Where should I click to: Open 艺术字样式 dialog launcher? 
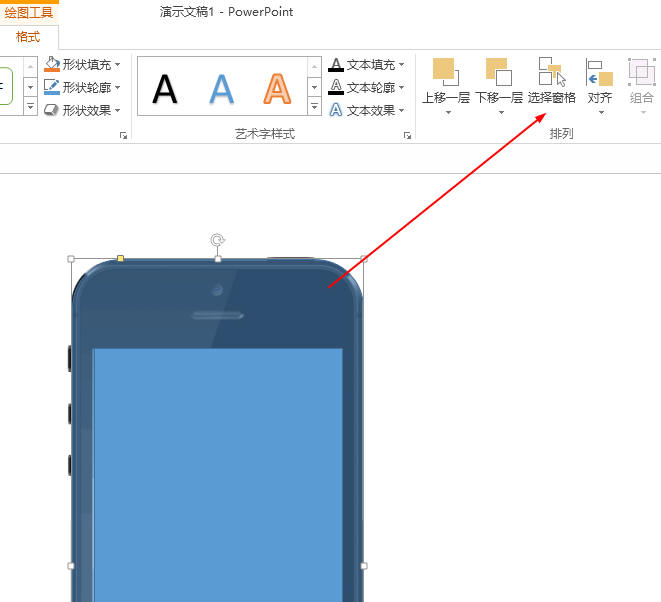[x=407, y=135]
